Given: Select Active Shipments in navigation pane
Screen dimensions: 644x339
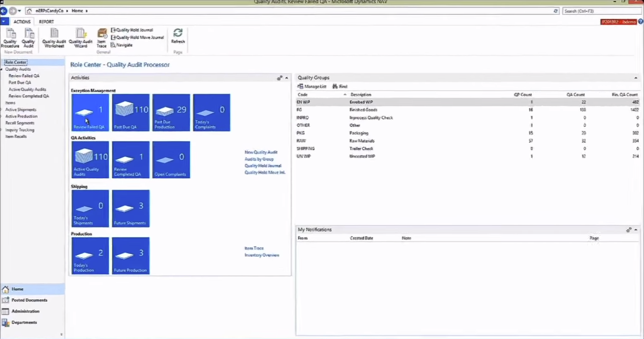Looking at the screenshot, I should [21, 110].
